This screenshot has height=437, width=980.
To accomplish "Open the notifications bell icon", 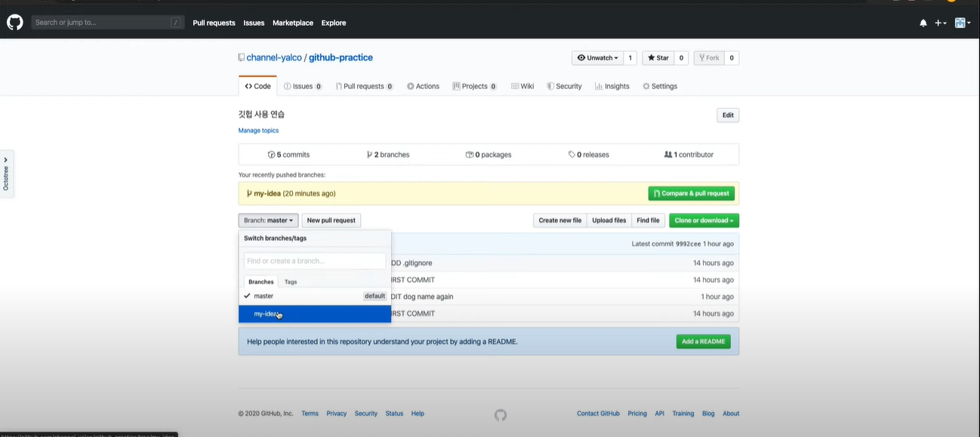I will 923,23.
